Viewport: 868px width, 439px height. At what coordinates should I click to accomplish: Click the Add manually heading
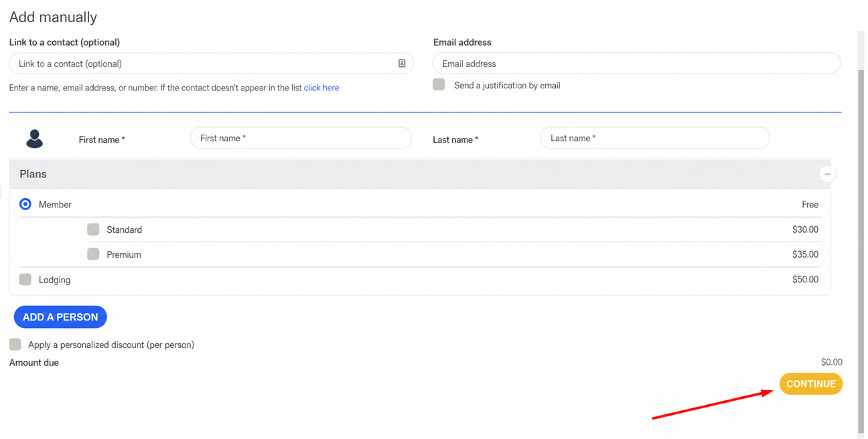53,17
